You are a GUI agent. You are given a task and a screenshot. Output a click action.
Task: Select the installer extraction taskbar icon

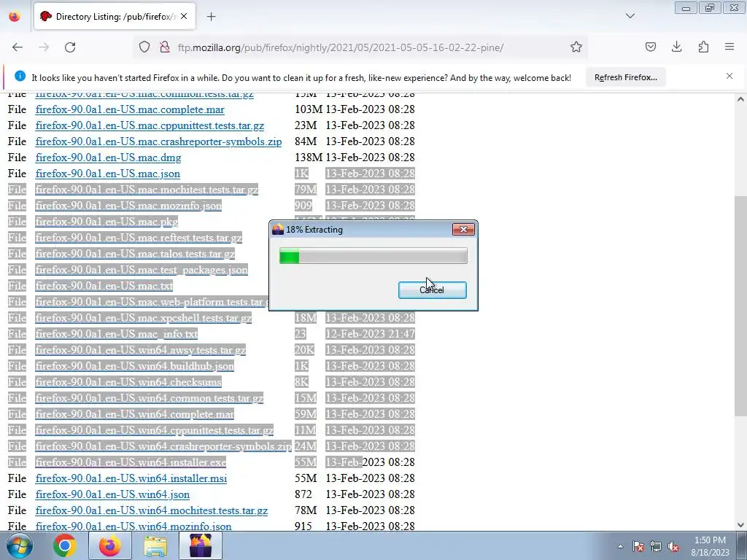point(201,545)
